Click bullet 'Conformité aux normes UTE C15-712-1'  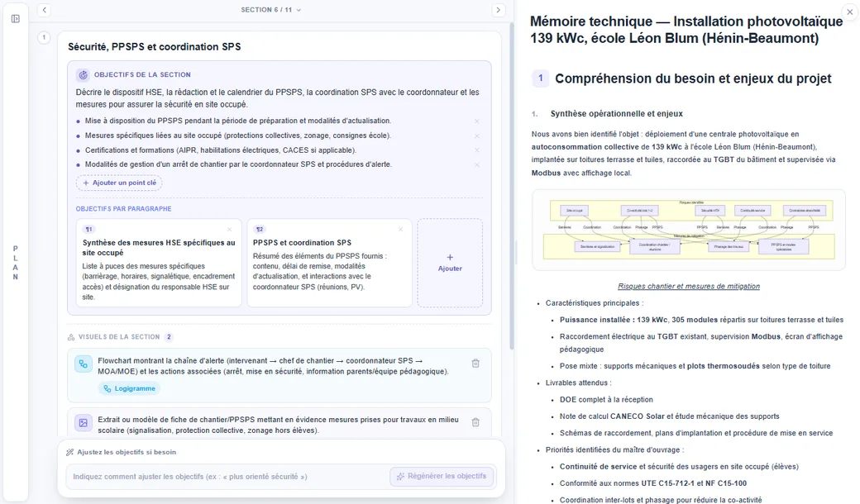tap(652, 483)
